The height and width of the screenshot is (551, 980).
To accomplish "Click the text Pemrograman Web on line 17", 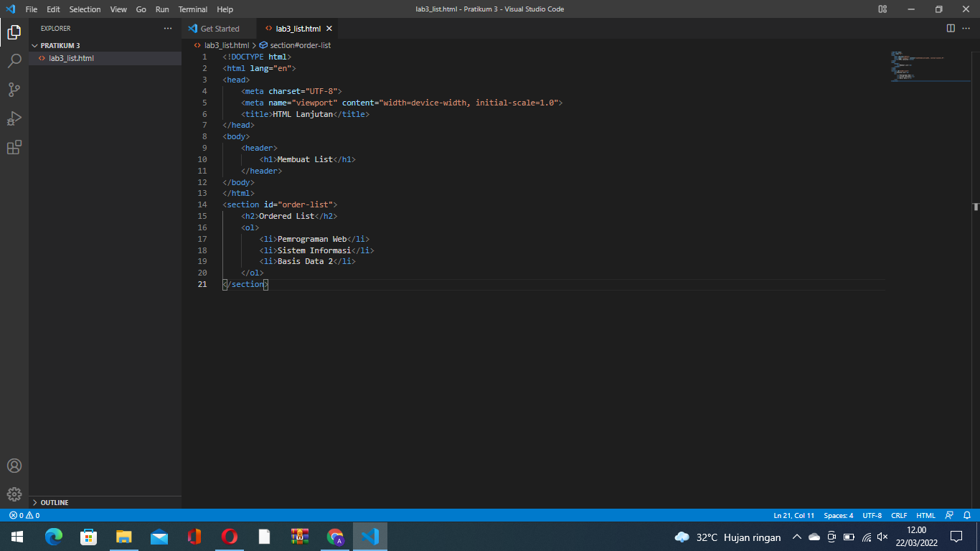I will tap(312, 239).
